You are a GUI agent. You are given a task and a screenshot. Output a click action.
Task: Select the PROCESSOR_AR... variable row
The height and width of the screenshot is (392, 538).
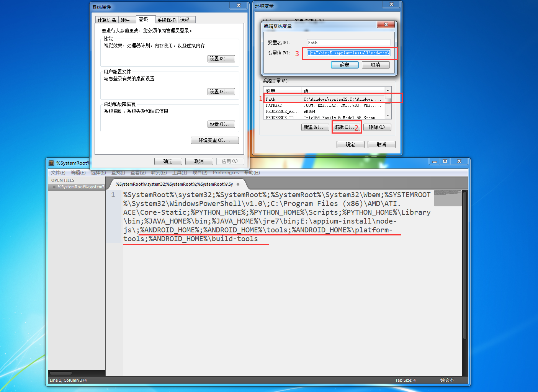pos(325,111)
